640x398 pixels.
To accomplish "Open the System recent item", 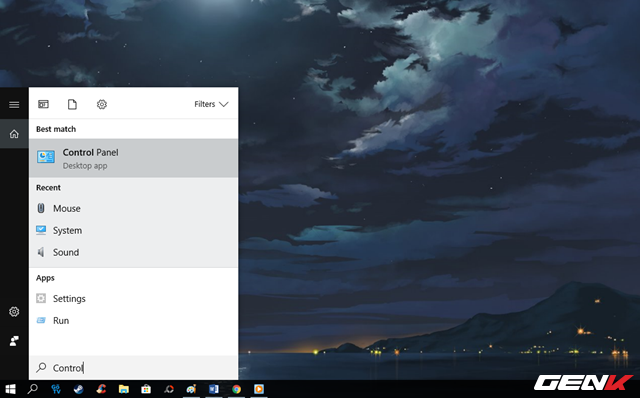I will click(x=133, y=231).
